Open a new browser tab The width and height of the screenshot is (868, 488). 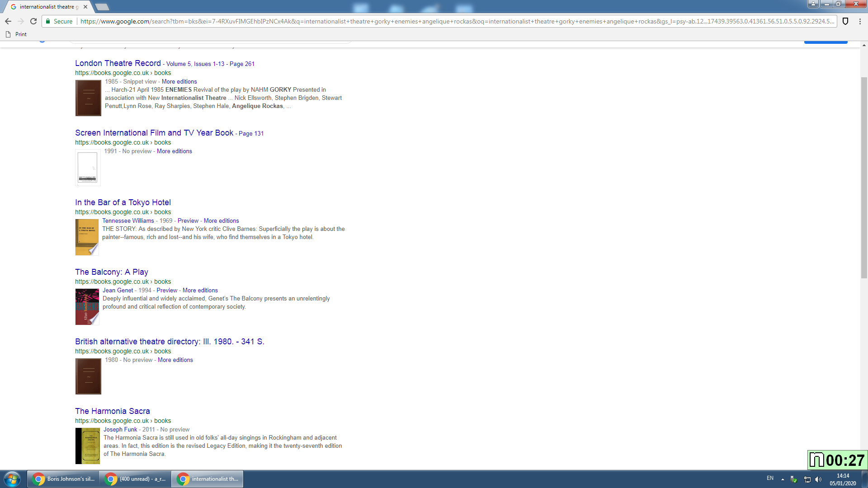click(102, 7)
